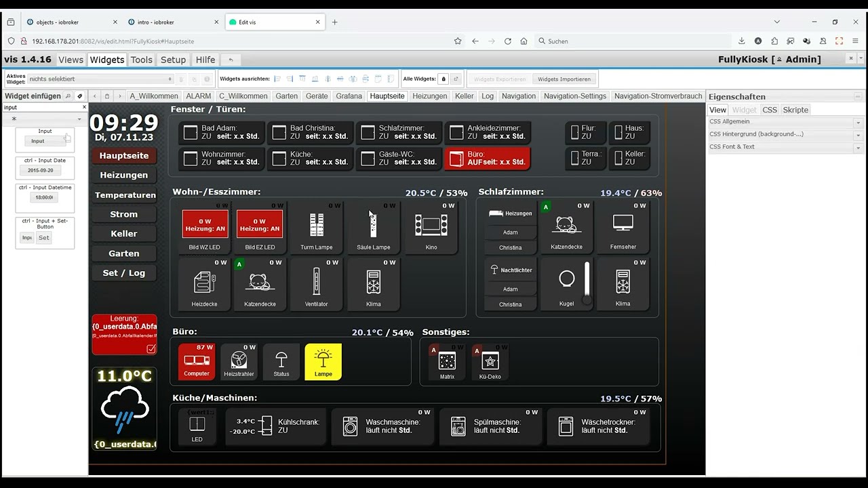The image size is (868, 488).
Task: Click the Heizdecke widget icon
Action: 204,281
